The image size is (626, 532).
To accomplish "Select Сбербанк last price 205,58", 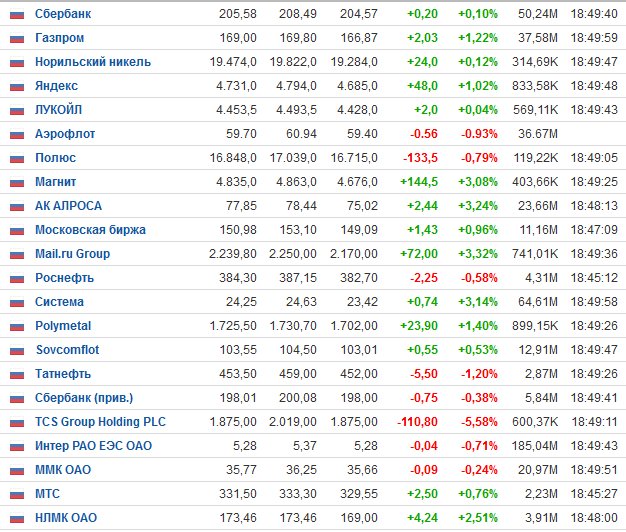I will 238,14.
